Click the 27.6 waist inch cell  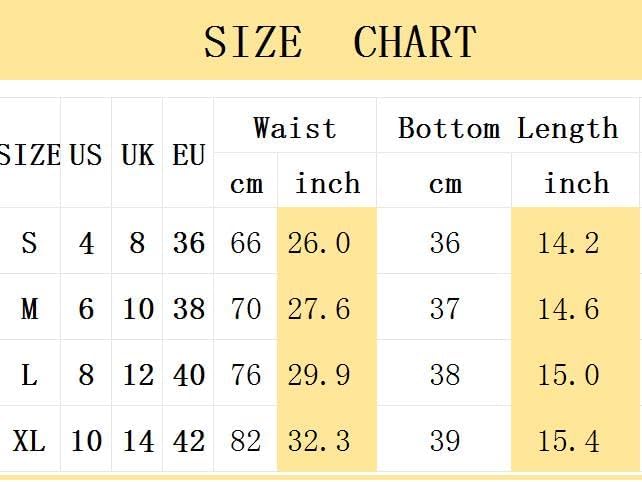[319, 309]
